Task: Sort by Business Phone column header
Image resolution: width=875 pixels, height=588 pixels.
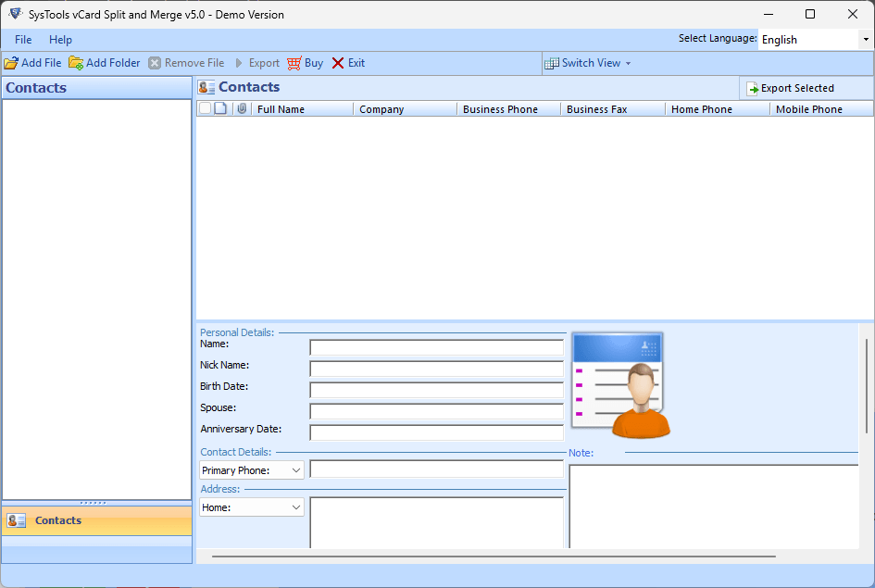Action: [x=509, y=109]
